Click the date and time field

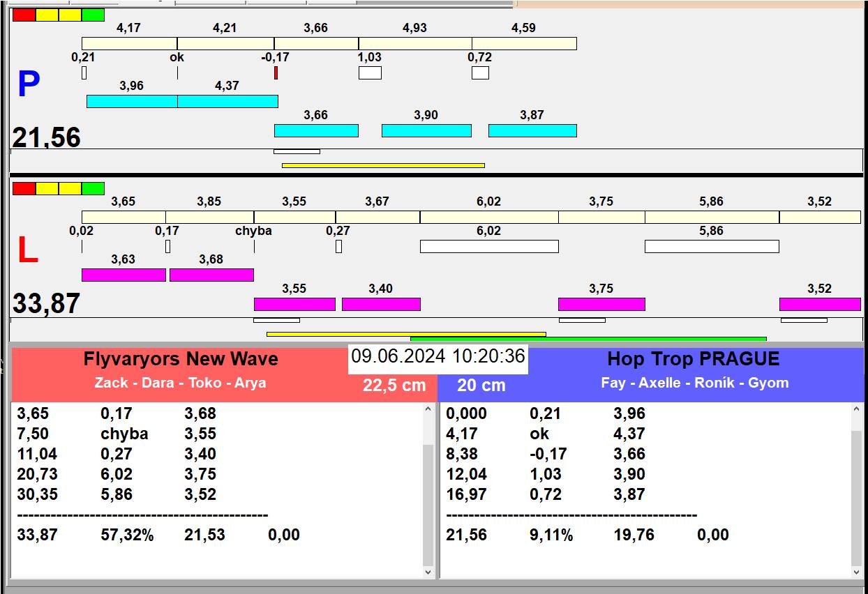(437, 357)
